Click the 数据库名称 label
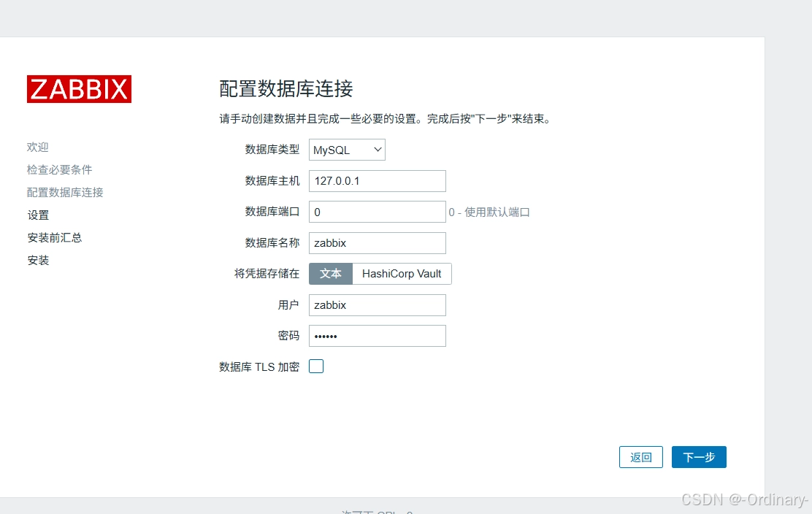 coord(272,243)
